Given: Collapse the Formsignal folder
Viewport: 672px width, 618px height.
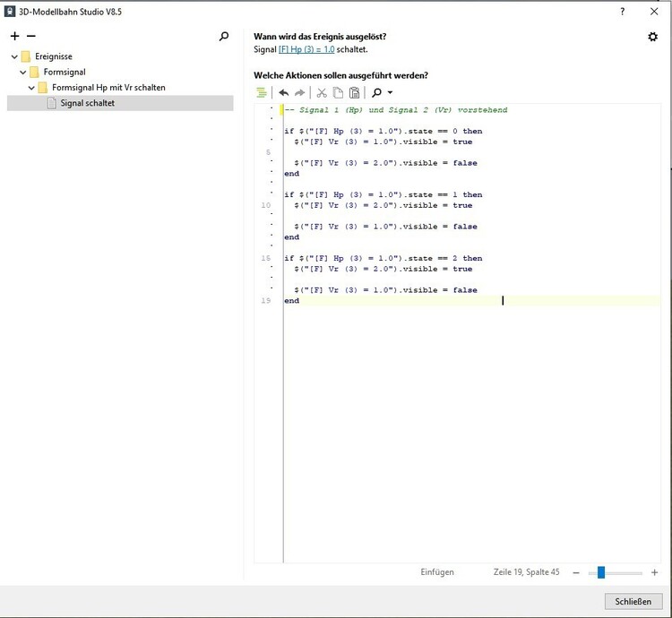Looking at the screenshot, I should (x=23, y=72).
